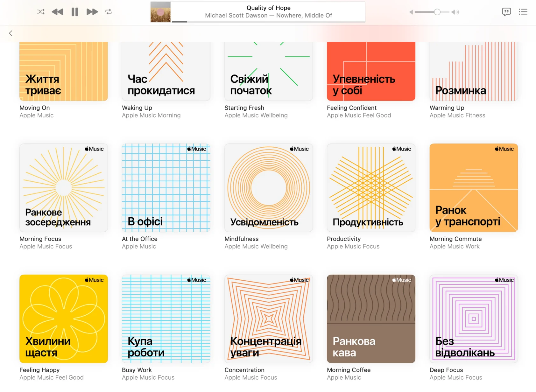Open the Feeling Happy yellow playlist cover

64,318
